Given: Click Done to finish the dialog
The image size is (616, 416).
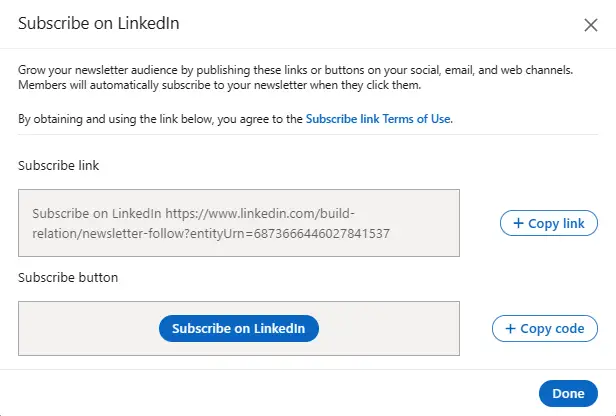Looking at the screenshot, I should [568, 393].
